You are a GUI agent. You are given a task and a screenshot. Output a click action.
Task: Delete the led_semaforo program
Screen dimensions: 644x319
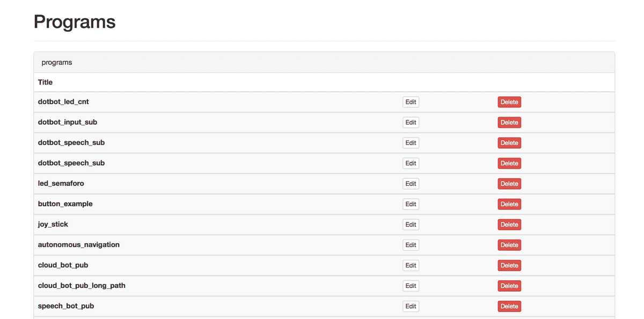[509, 184]
